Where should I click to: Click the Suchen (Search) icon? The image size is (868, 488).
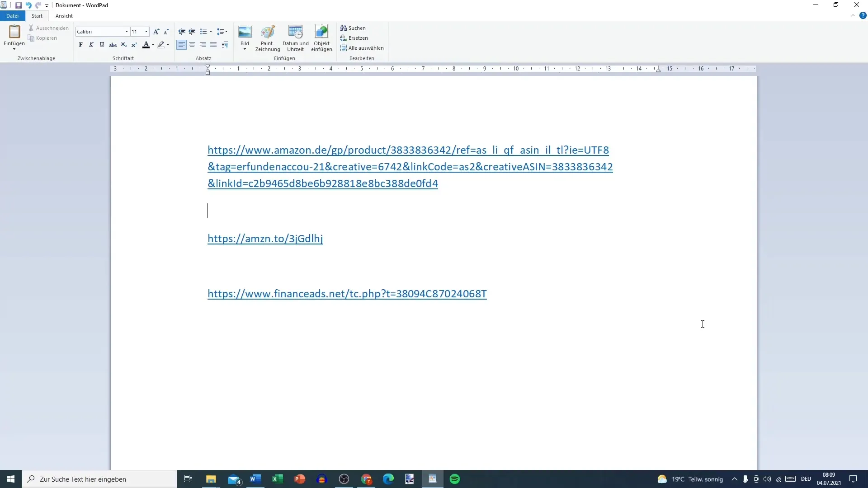pos(344,28)
